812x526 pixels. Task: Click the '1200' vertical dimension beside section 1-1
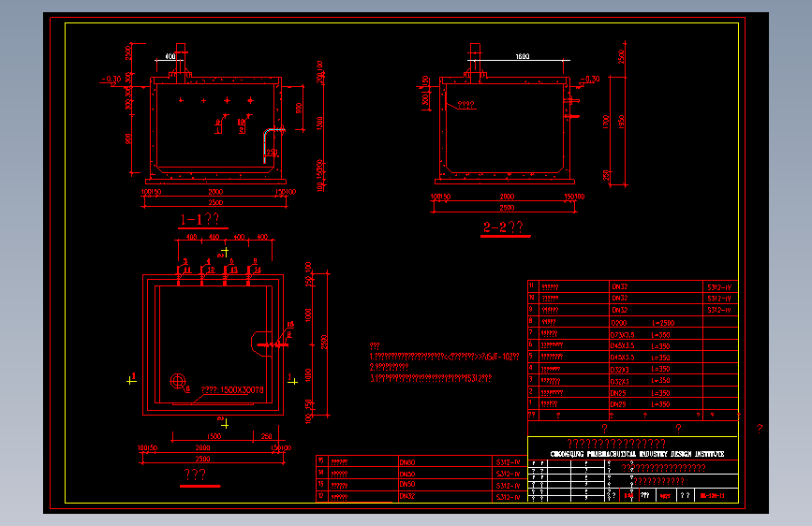pyautogui.click(x=319, y=124)
